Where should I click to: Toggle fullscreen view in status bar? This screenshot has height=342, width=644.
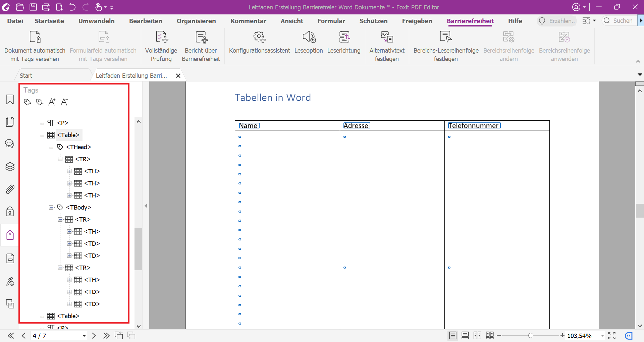click(612, 336)
